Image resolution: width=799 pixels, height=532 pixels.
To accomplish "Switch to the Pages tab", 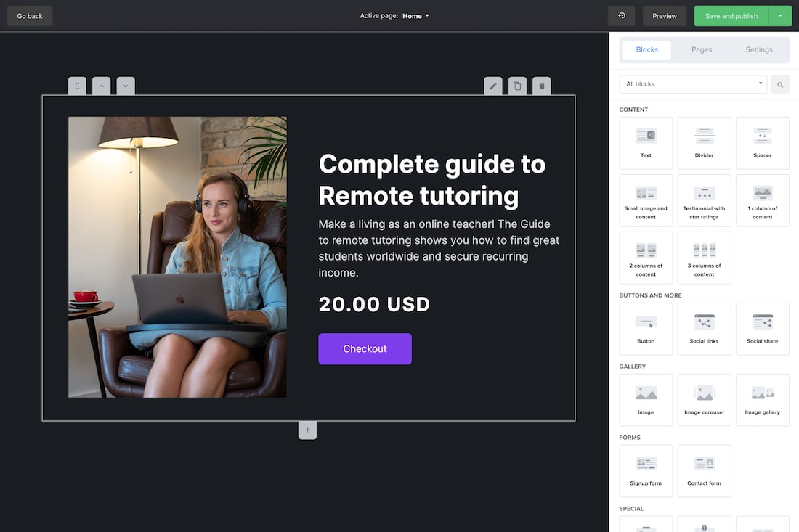I will click(x=702, y=50).
